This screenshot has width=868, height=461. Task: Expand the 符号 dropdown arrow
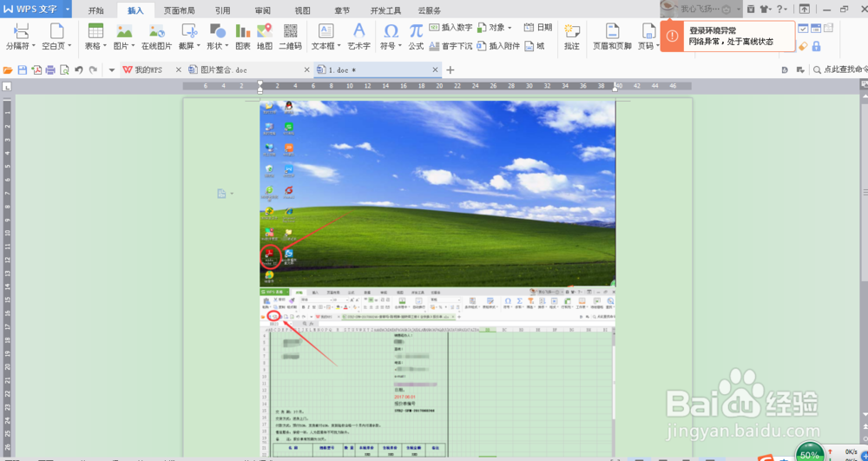point(399,47)
